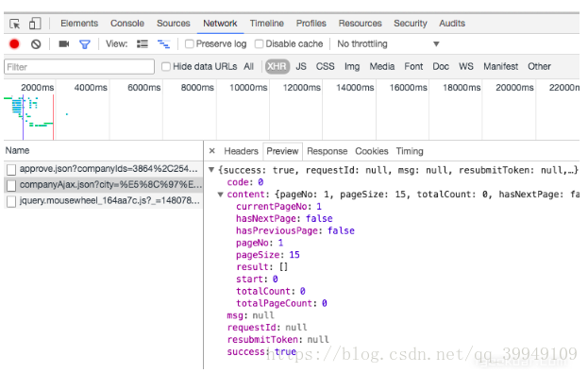Viewport: 588px width, 373px height.
Task: Open the Resources panel tab
Action: pyautogui.click(x=360, y=24)
